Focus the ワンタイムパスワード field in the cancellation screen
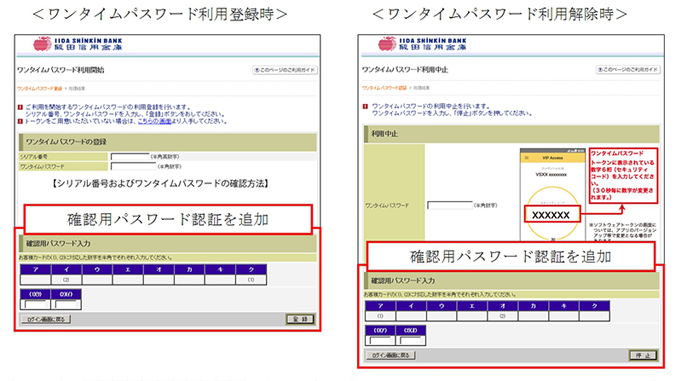This screenshot has height=381, width=680. (450, 205)
